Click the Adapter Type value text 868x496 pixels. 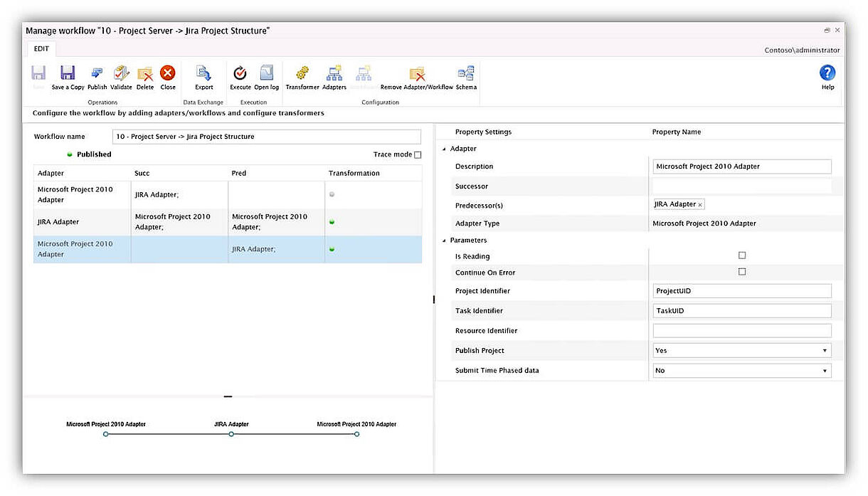(x=704, y=223)
